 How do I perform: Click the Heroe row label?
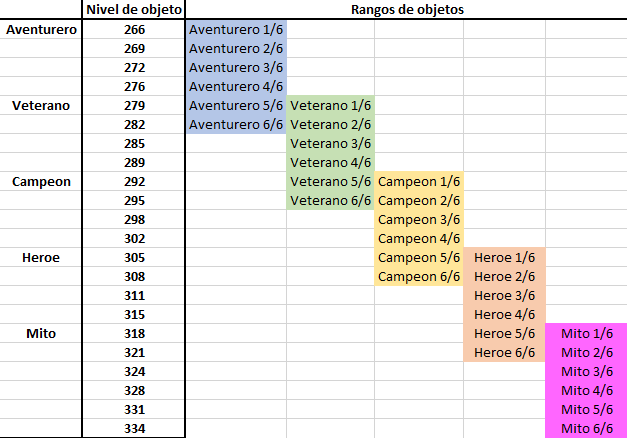point(41,258)
